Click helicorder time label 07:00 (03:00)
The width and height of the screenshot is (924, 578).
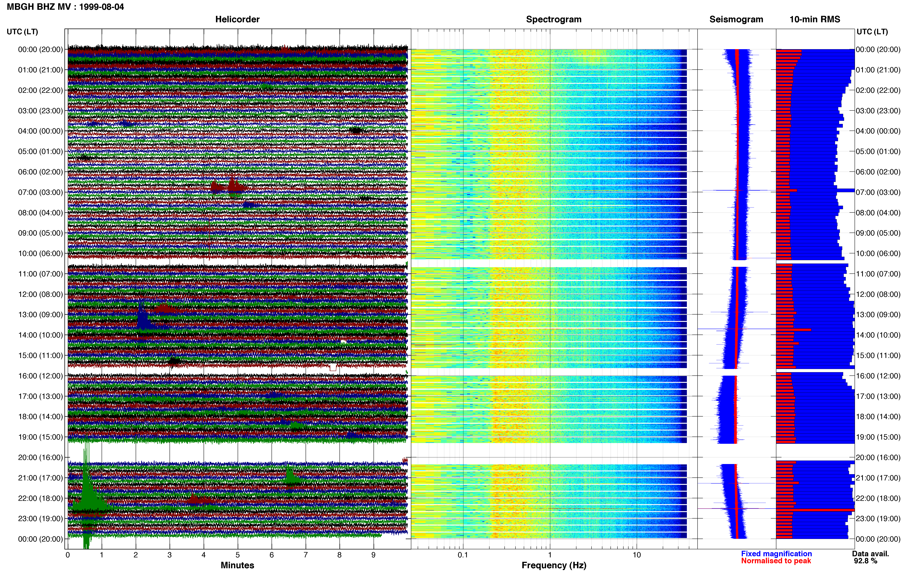coord(41,192)
